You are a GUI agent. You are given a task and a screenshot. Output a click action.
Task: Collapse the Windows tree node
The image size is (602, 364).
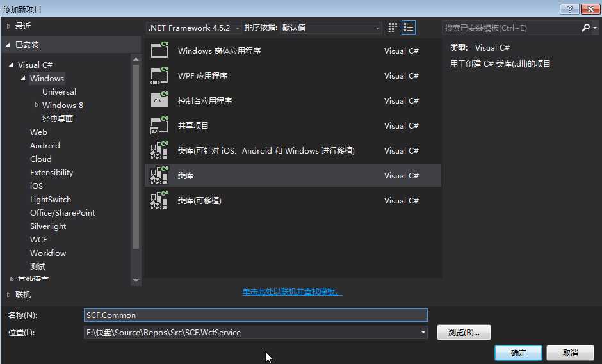23,78
